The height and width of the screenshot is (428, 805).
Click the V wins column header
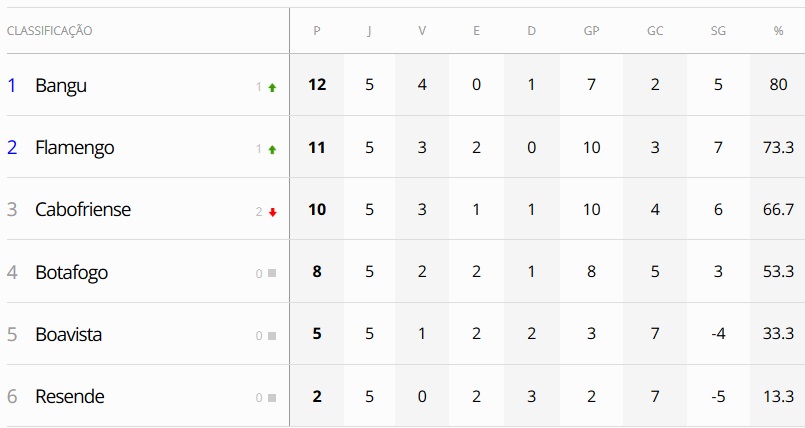click(x=422, y=31)
